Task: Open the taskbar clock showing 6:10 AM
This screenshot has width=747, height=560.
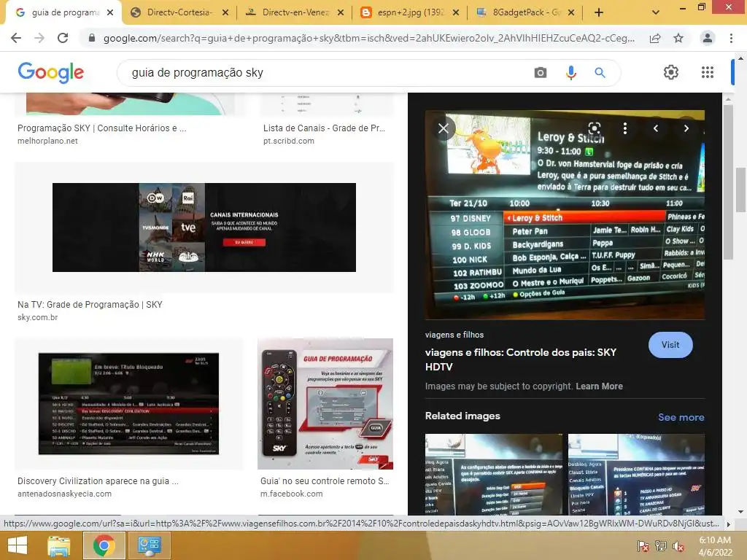Action: coord(715,546)
